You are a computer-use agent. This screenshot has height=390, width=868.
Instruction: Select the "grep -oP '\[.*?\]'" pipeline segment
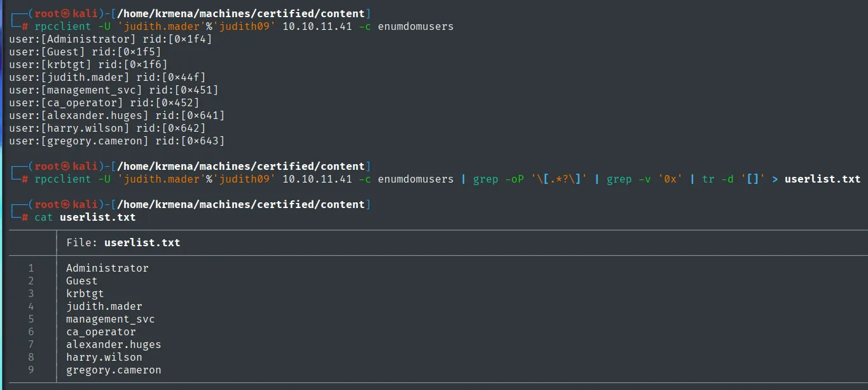pyautogui.click(x=530, y=179)
